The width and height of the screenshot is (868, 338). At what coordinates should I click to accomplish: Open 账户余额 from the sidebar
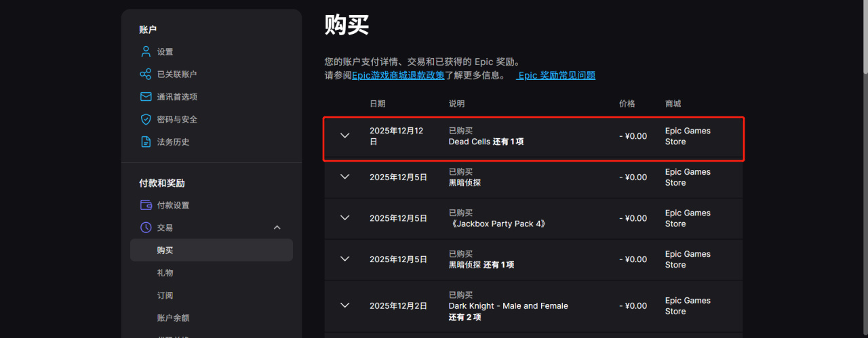pos(174,318)
